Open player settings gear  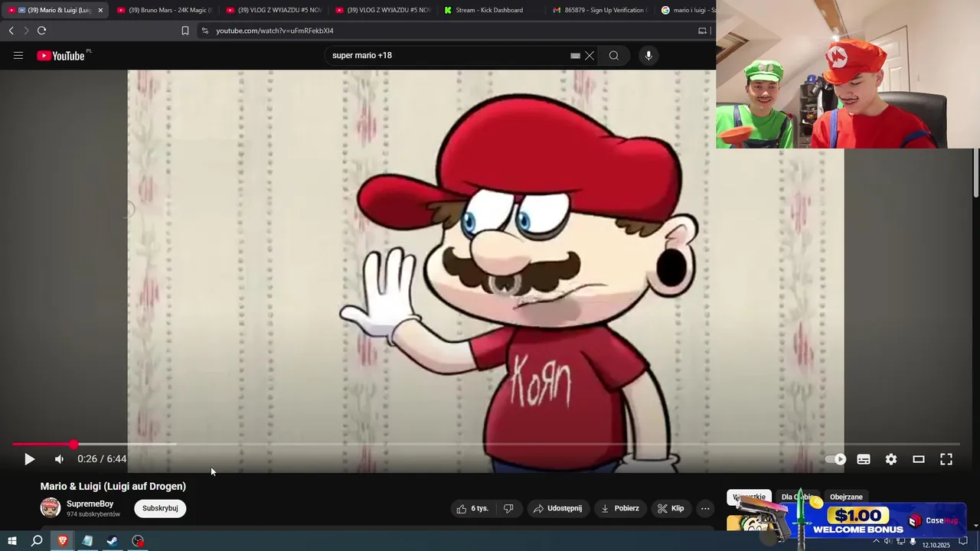[x=891, y=459]
